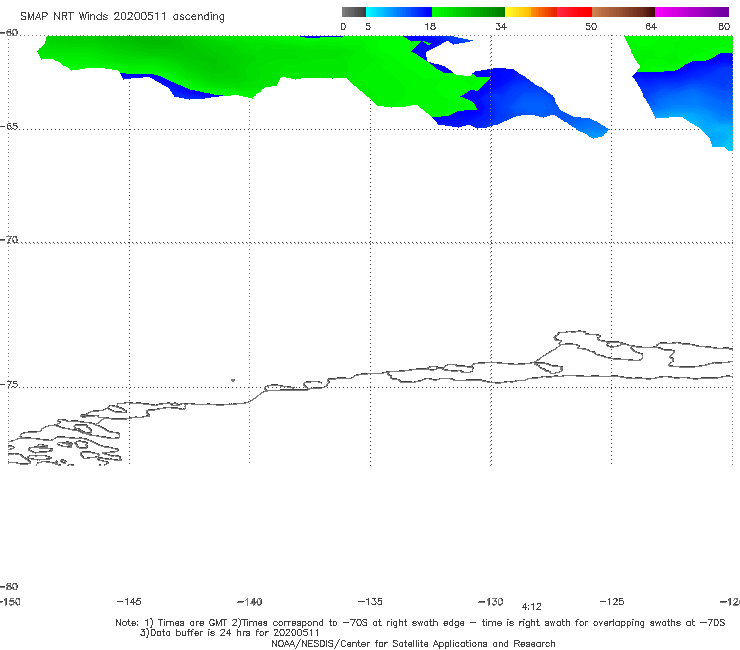740x650 pixels.
Task: Click the note line starting "Note: 1) Times are GMT"
Action: [420, 623]
